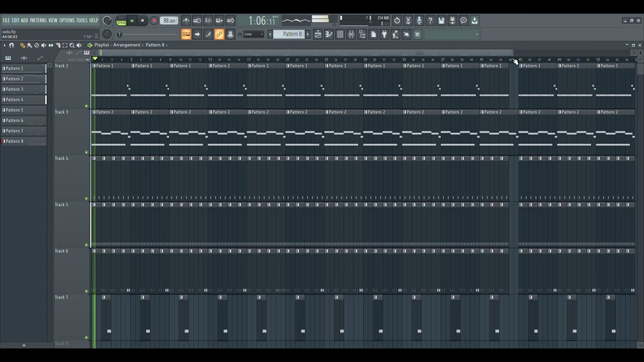Select the paint brush tool
Screen dimensions: 644x362
pyautogui.click(x=29, y=45)
